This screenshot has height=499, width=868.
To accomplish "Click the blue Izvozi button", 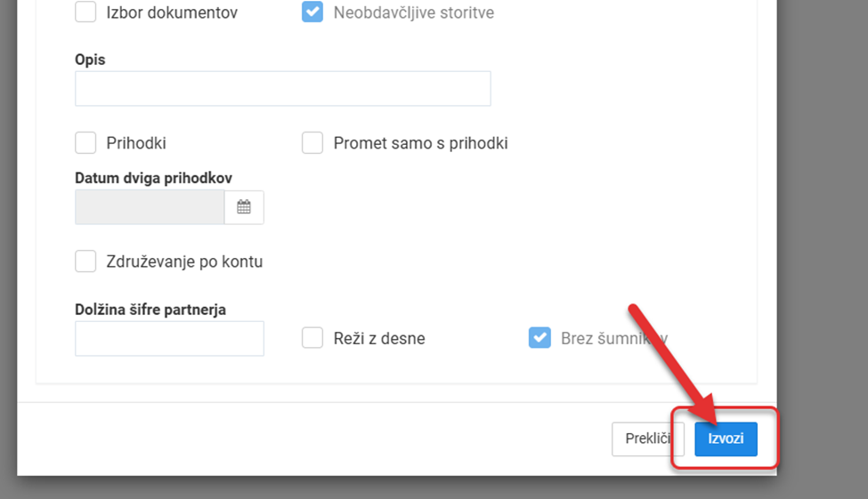I will pos(726,439).
